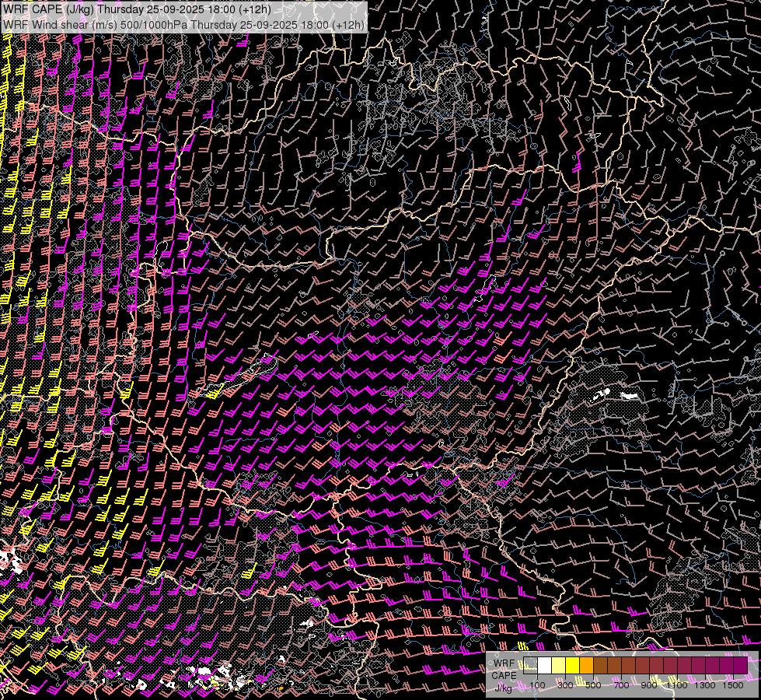
Task: Click the WRF CAPE title line
Action: (137, 9)
